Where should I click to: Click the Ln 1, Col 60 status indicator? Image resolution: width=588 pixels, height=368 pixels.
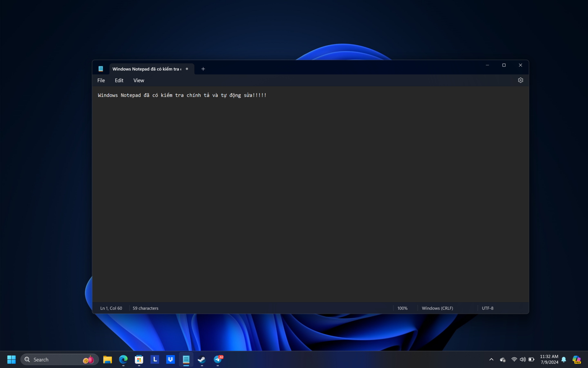(111, 308)
